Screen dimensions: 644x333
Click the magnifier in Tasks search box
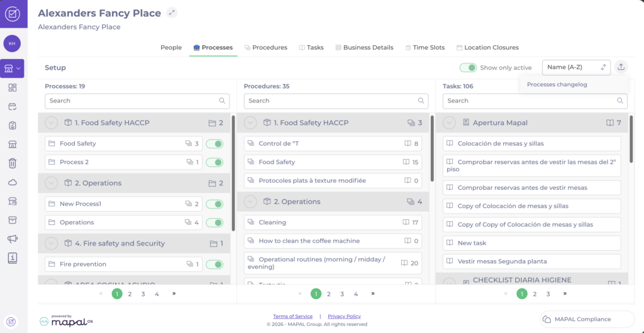[620, 101]
